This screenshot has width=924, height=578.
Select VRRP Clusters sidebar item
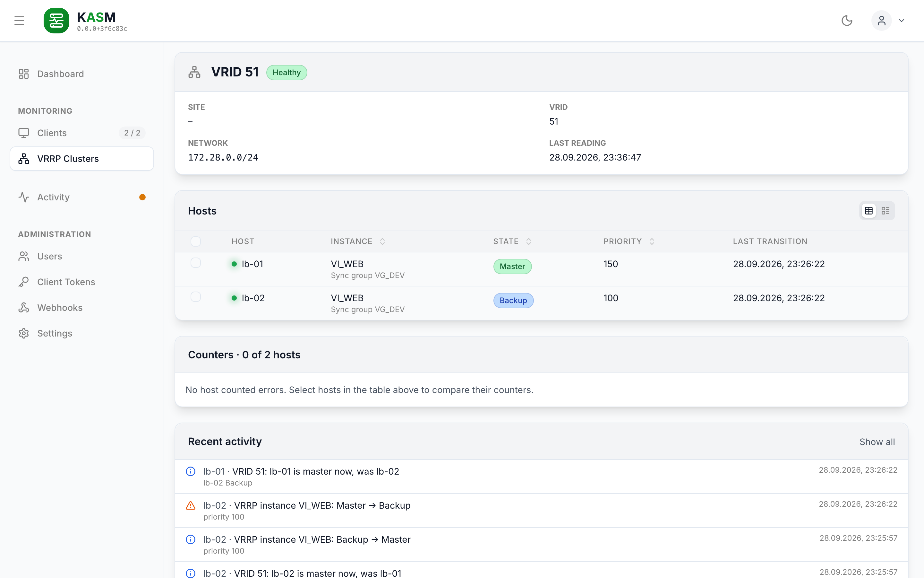(82, 159)
